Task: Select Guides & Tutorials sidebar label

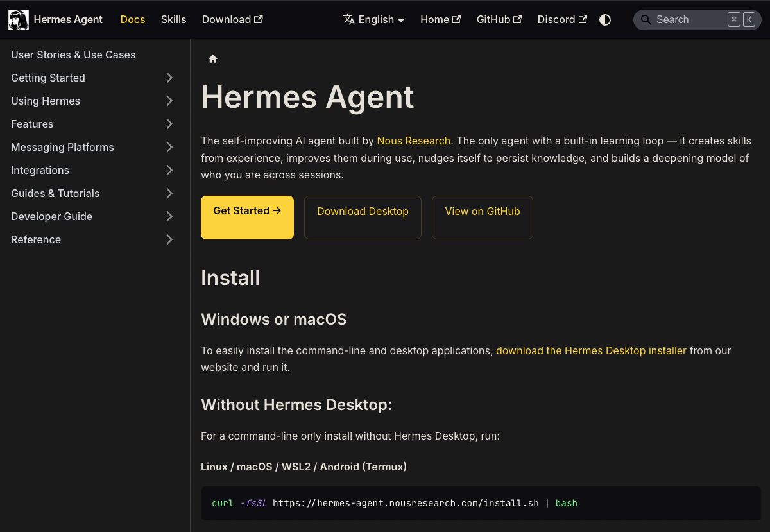Action: tap(55, 193)
